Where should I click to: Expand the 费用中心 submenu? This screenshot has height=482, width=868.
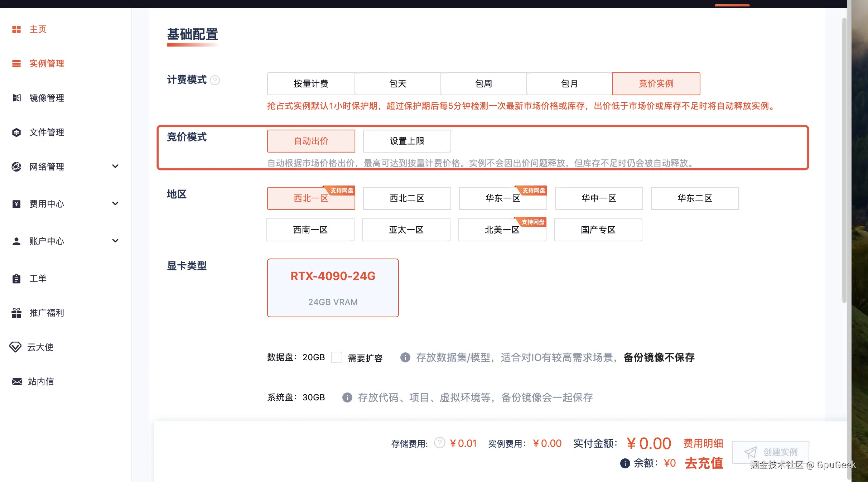tap(115, 204)
